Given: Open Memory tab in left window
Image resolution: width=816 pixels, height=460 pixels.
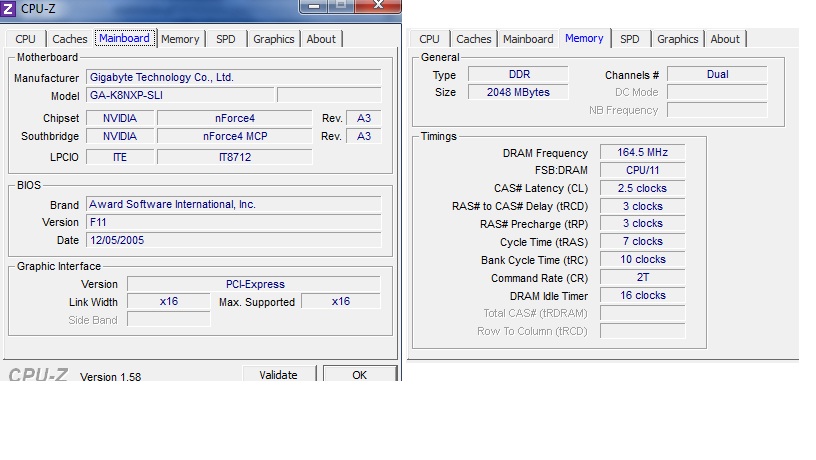Looking at the screenshot, I should pos(180,39).
